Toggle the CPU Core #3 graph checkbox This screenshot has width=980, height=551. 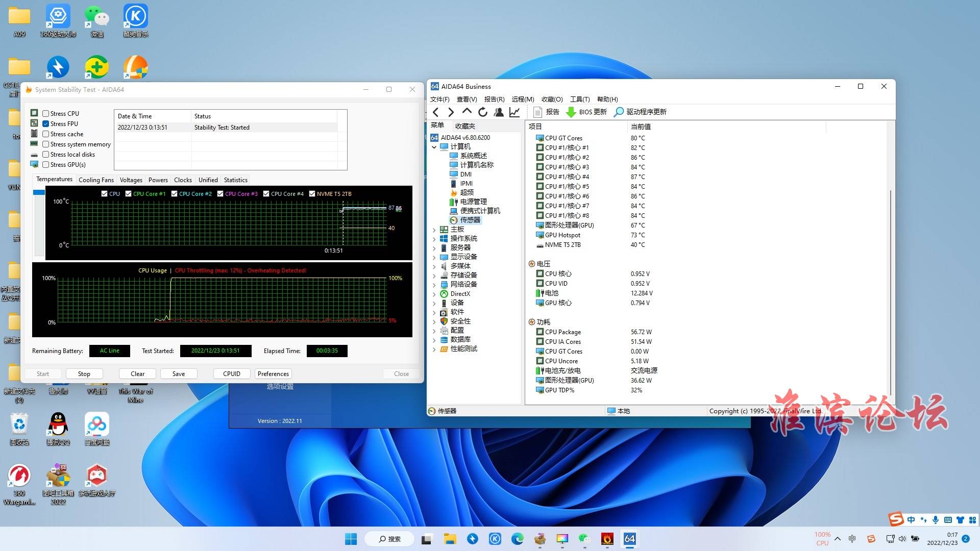point(220,194)
